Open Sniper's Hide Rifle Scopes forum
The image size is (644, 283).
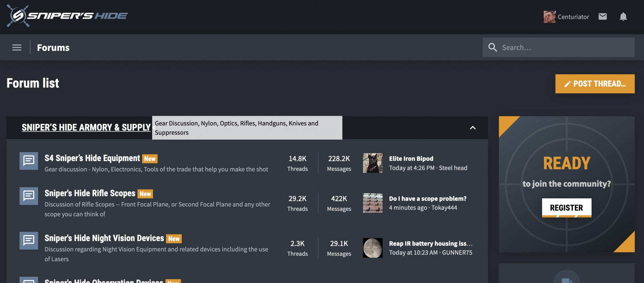(x=90, y=193)
